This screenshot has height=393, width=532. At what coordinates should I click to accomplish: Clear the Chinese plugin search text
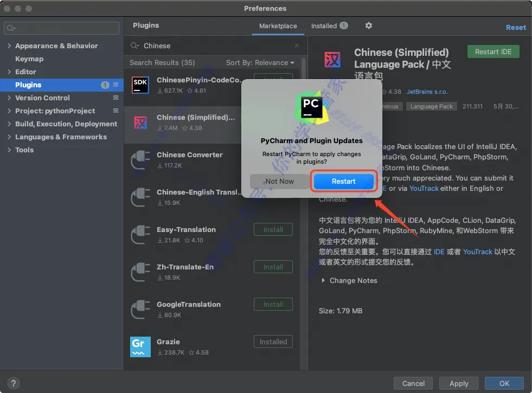point(297,46)
